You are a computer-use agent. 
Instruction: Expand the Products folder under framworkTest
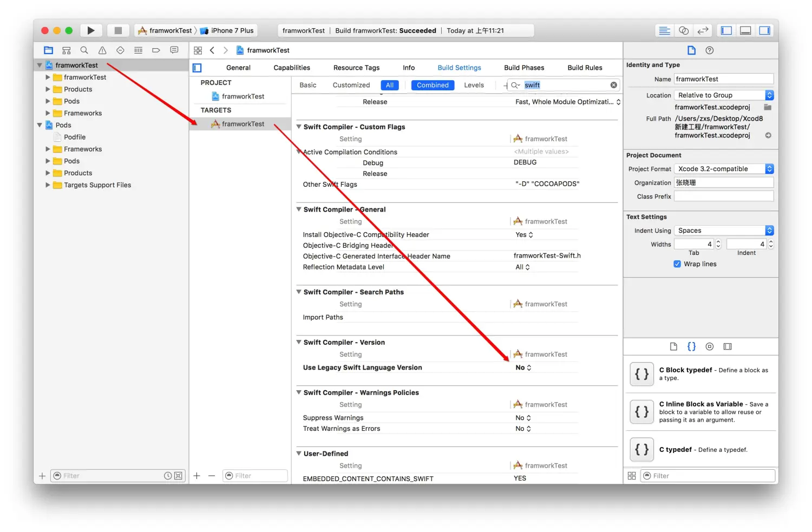[48, 89]
